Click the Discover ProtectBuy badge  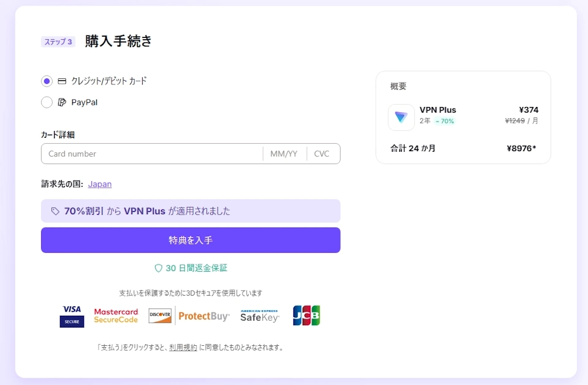pyautogui.click(x=159, y=315)
